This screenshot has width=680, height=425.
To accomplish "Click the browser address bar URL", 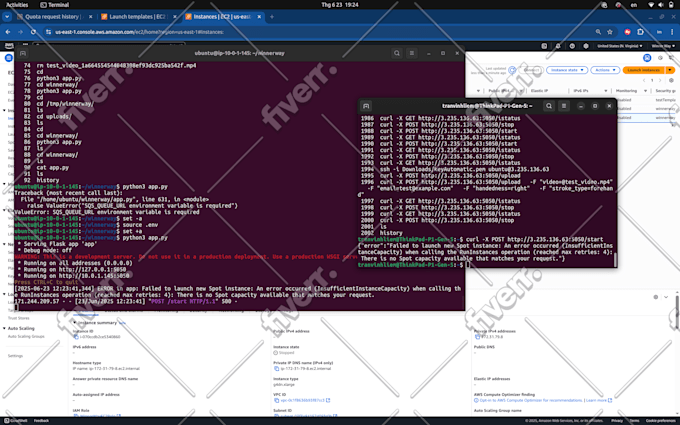I will tap(139, 32).
